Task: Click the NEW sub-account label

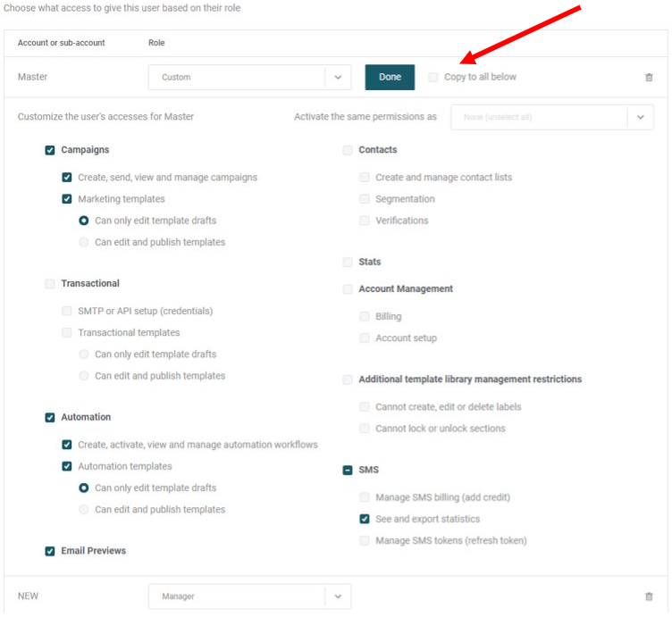Action: (28, 596)
